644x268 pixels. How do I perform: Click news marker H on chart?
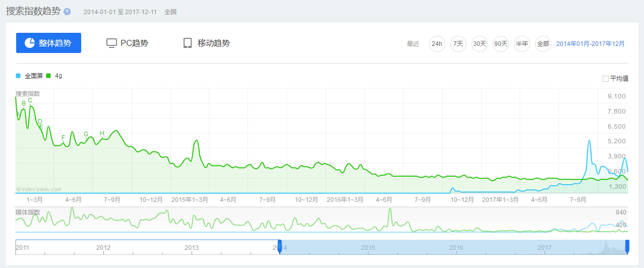pos(102,134)
